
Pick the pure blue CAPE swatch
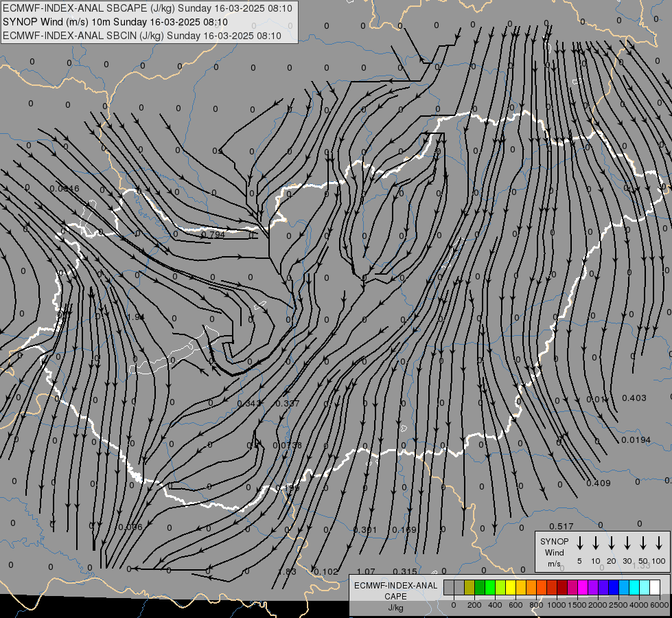click(613, 587)
